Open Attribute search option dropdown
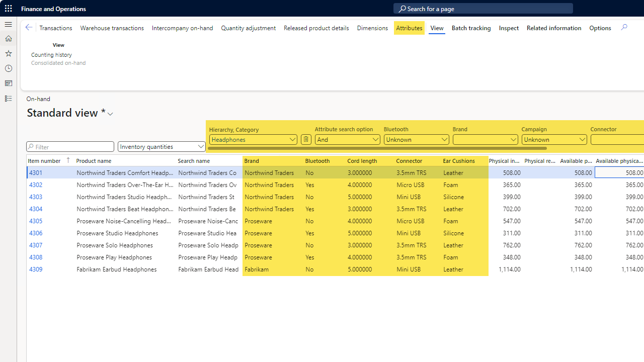 tap(347, 140)
